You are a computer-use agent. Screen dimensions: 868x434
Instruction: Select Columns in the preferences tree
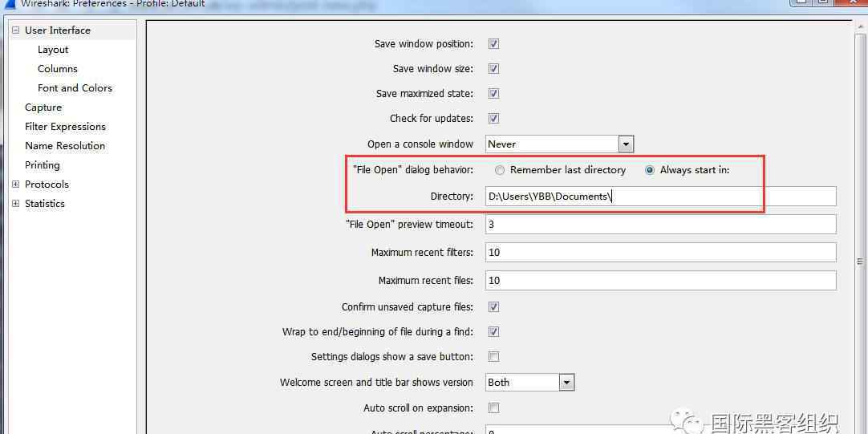[x=58, y=69]
